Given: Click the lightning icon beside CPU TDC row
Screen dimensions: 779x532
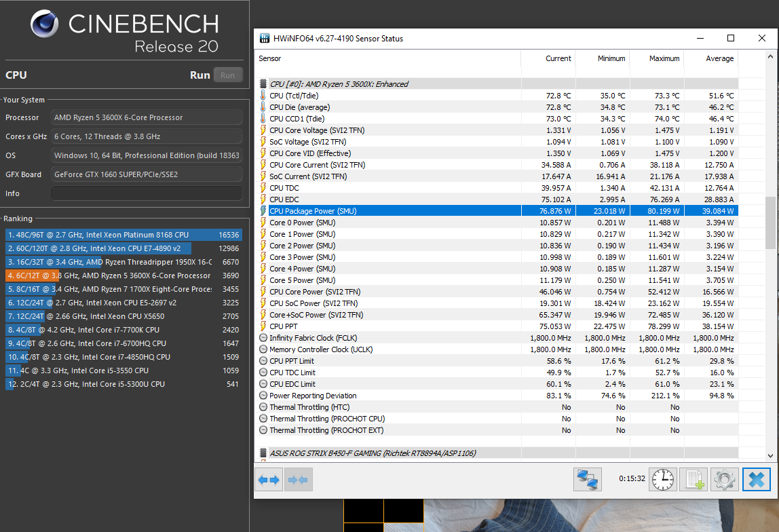Looking at the screenshot, I should [263, 188].
